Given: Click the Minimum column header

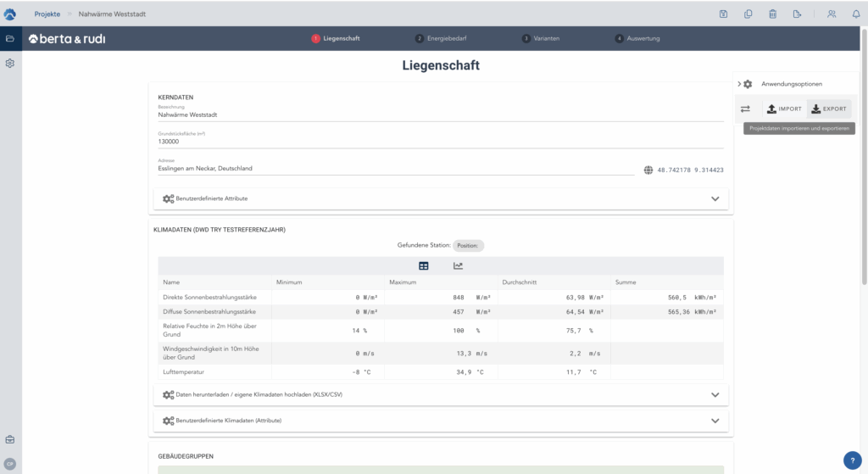Looking at the screenshot, I should pyautogui.click(x=289, y=282).
